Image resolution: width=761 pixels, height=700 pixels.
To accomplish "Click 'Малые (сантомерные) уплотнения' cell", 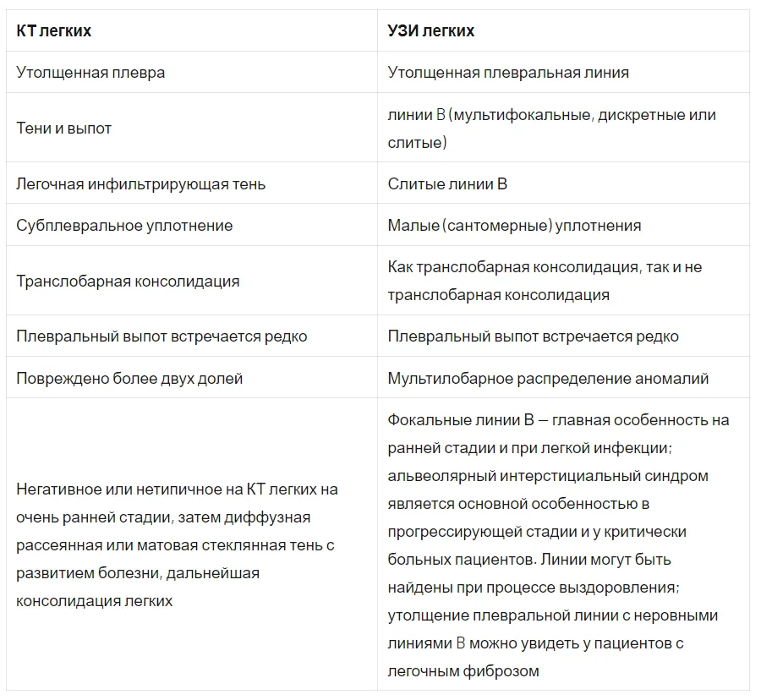I will pos(514,226).
